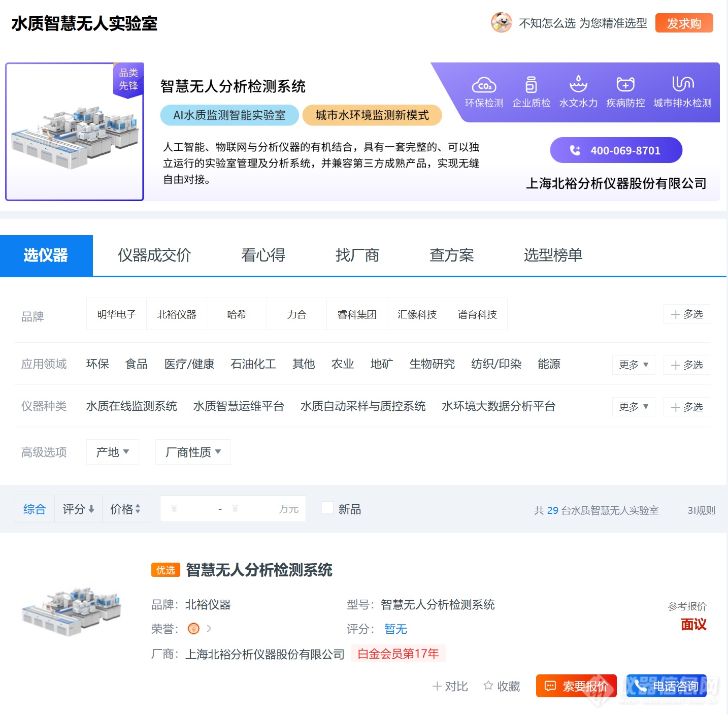Screen dimensions: 728x715
Task: Select 食品 application field
Action: coord(137,364)
